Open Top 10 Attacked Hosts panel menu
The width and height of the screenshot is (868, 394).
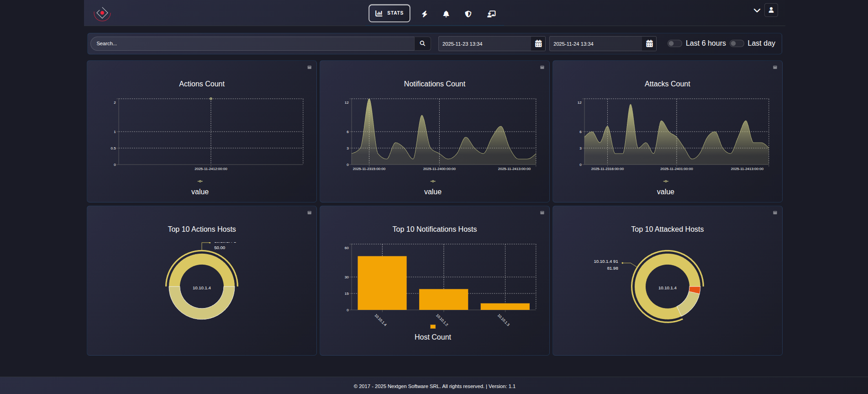click(775, 213)
